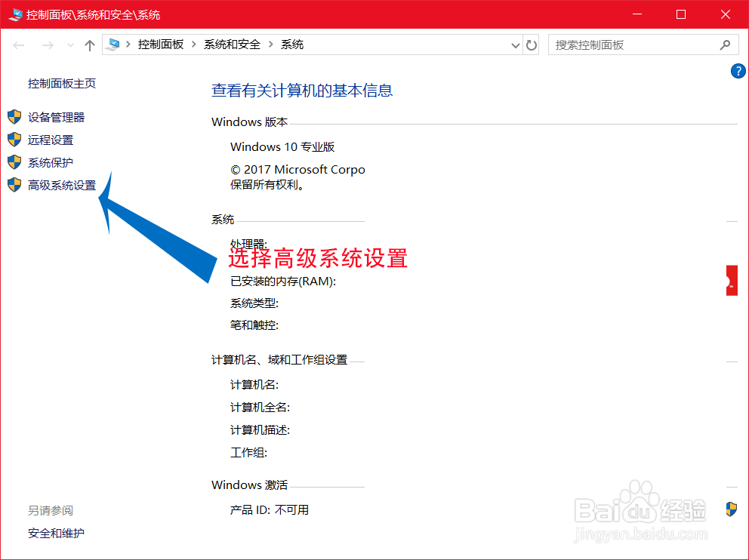
Task: Expand the chevron after 控制面板 breadcrumb
Action: (x=194, y=45)
